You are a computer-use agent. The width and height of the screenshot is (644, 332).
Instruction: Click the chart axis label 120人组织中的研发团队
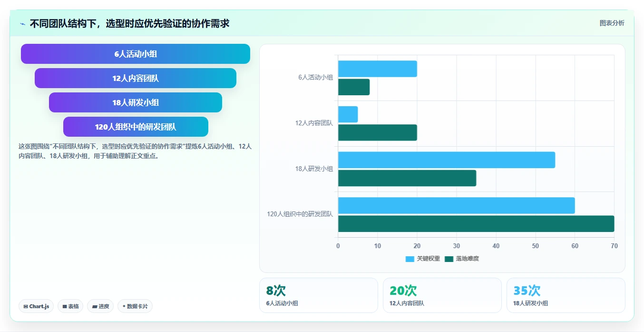(x=300, y=214)
